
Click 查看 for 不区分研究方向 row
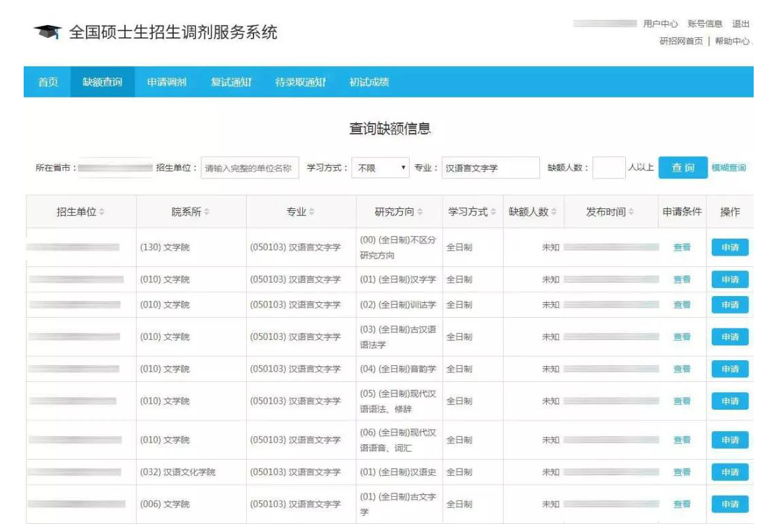pos(682,247)
